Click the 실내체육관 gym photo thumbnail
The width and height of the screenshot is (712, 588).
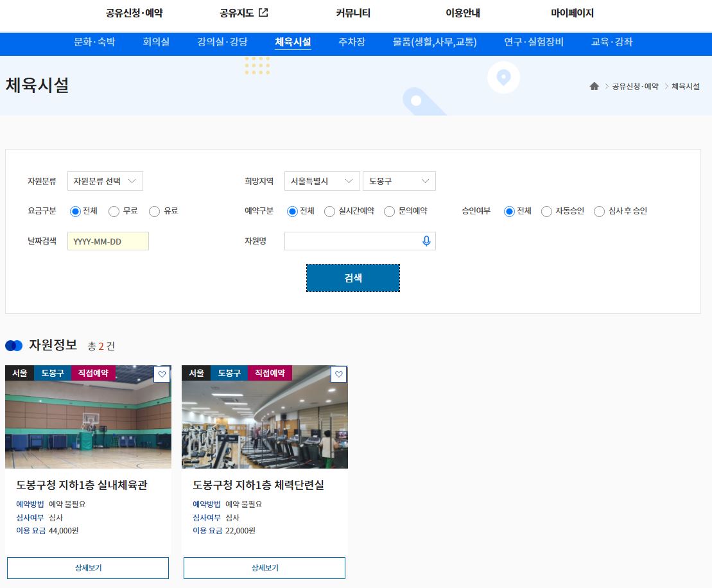tap(88, 417)
